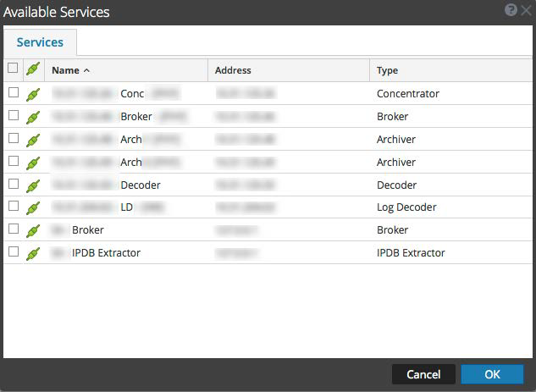This screenshot has width=536, height=392.
Task: Click the help question mark icon
Action: [x=511, y=11]
